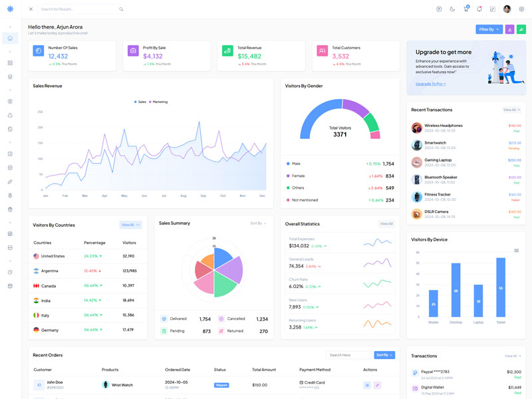
Task: Toggle the Marketing series in chart legend
Action: tap(158, 102)
